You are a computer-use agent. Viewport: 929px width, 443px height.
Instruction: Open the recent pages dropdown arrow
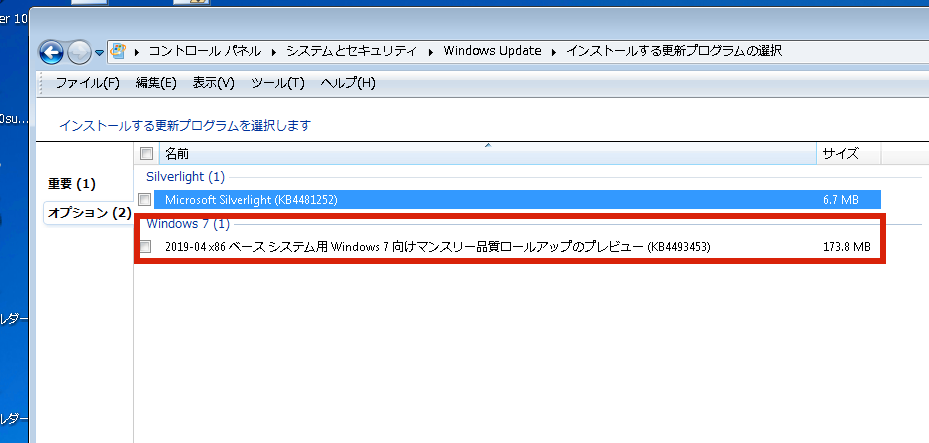click(100, 53)
